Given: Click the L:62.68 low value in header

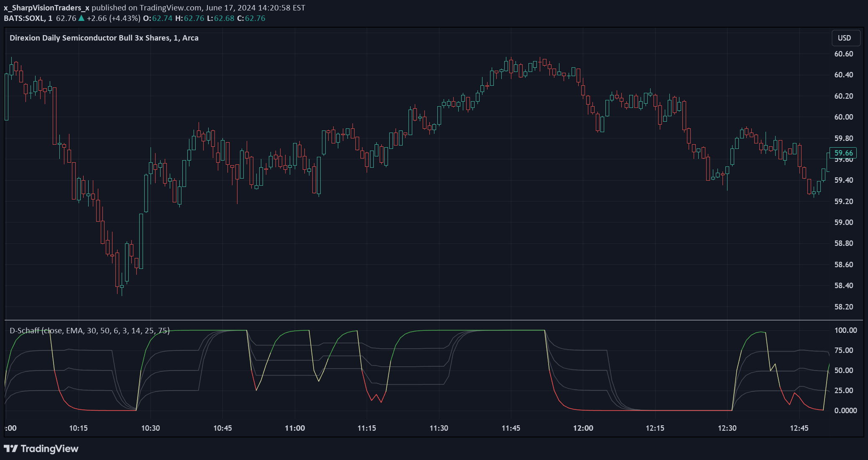Looking at the screenshot, I should click(220, 18).
